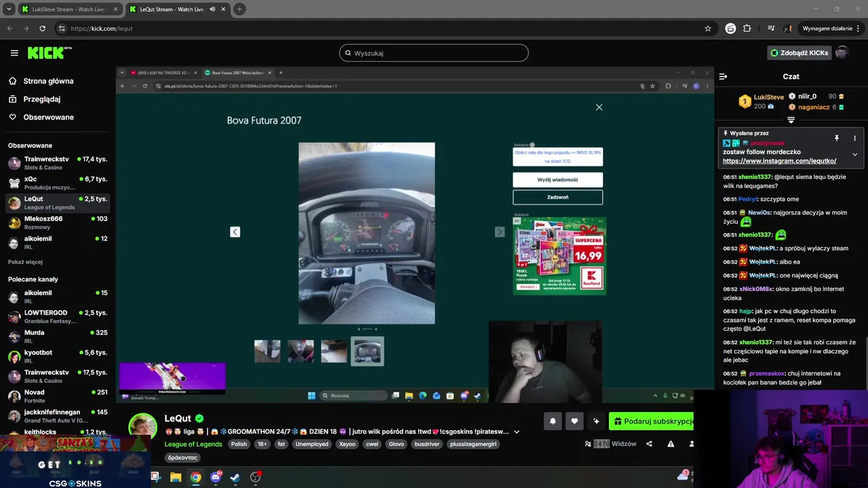Open Mlekosz666 channel in sidebar
Image resolution: width=868 pixels, height=488 pixels.
(x=58, y=222)
